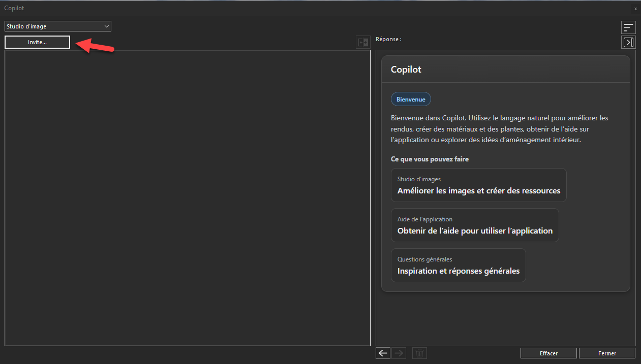This screenshot has height=364, width=641.
Task: Collapse the response panel with arrow icon
Action: click(628, 42)
